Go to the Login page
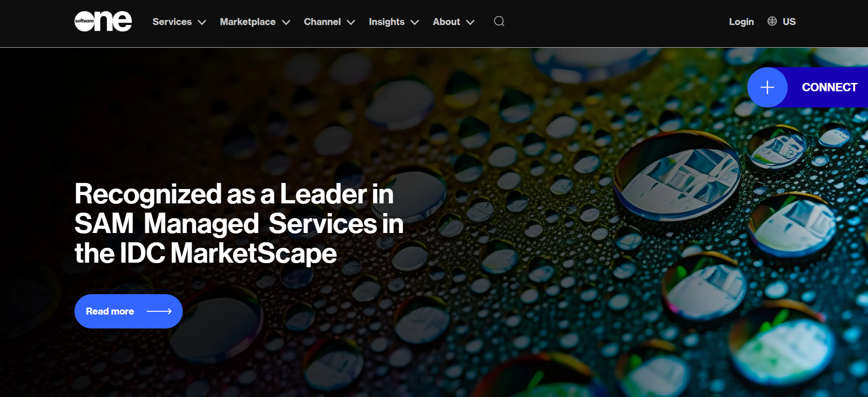This screenshot has width=868, height=397. coord(741,22)
